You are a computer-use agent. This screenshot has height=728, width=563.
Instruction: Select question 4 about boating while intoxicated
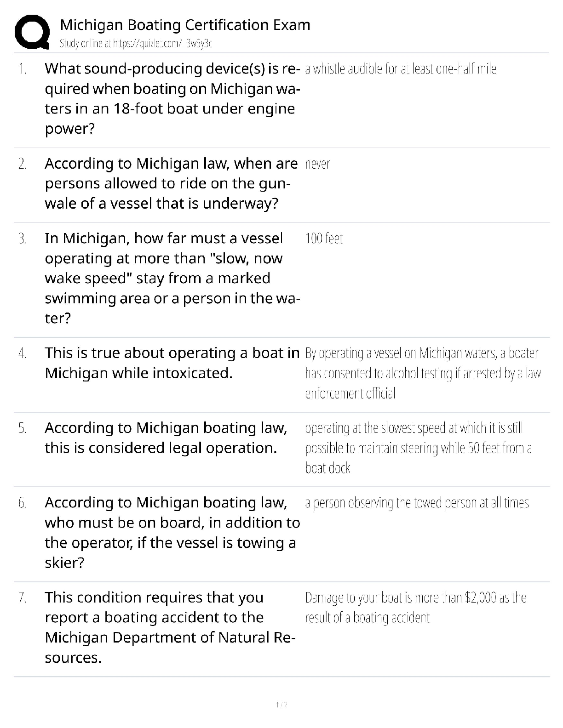(x=172, y=363)
